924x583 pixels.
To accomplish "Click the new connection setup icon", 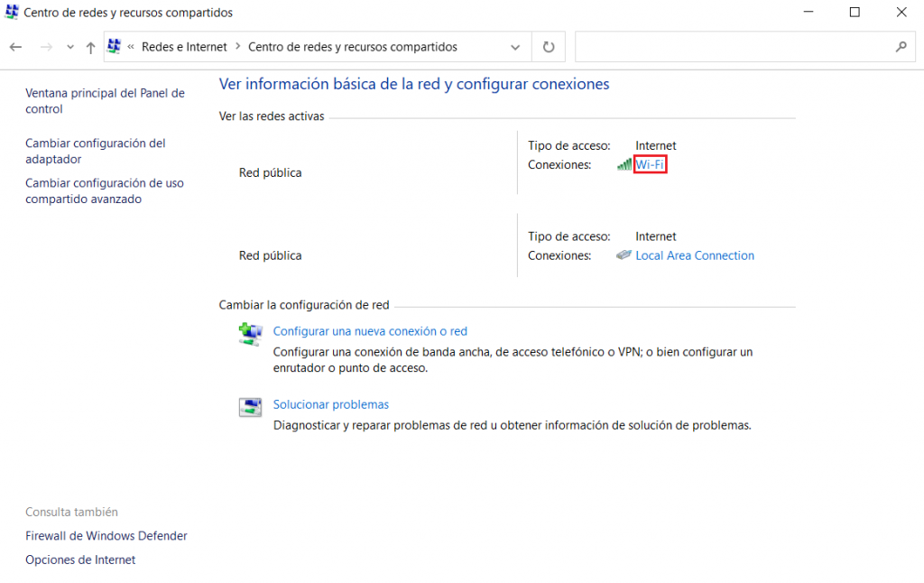I will (x=250, y=334).
